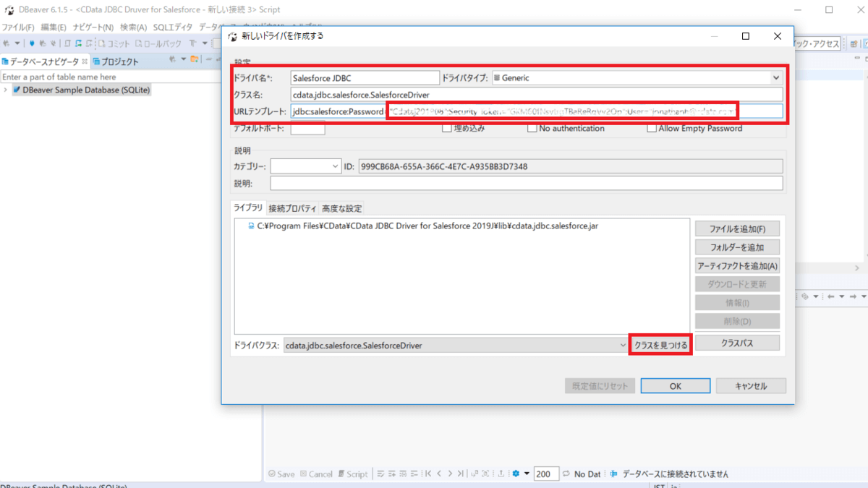Image resolution: width=868 pixels, height=488 pixels.
Task: Open the 検索(A) menu
Action: click(x=134, y=27)
